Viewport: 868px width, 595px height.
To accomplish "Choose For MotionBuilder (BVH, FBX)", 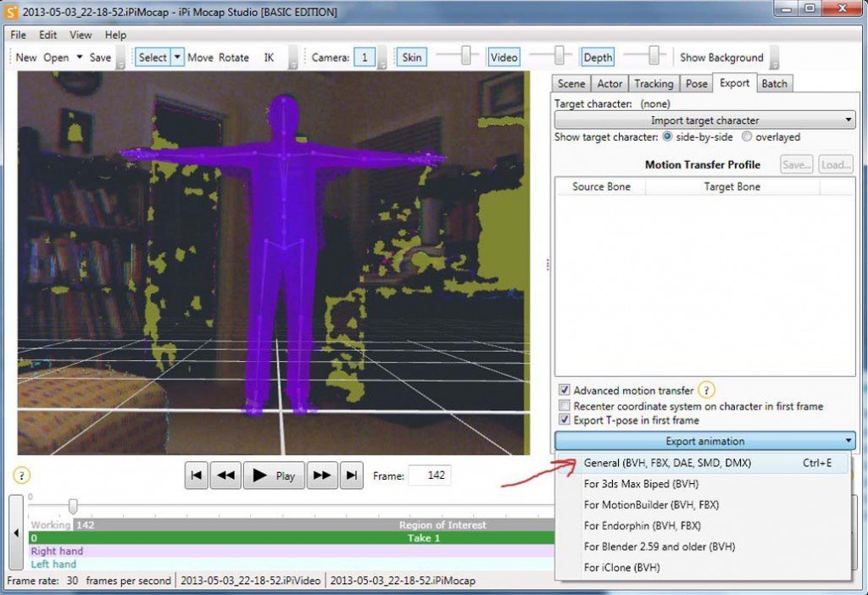I will click(x=704, y=505).
